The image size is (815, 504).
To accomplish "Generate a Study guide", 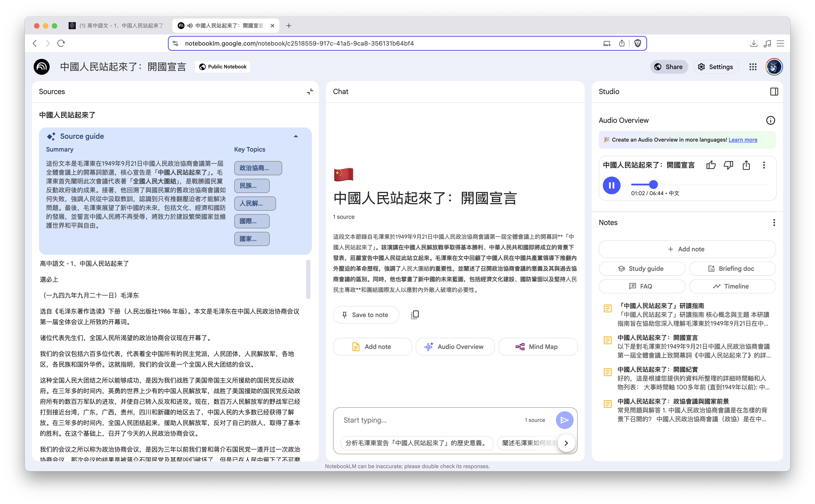I will click(642, 268).
